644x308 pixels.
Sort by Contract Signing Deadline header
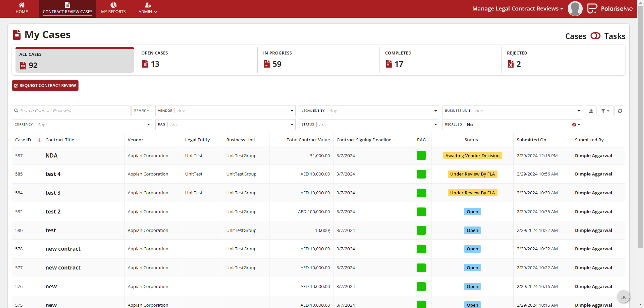[364, 140]
